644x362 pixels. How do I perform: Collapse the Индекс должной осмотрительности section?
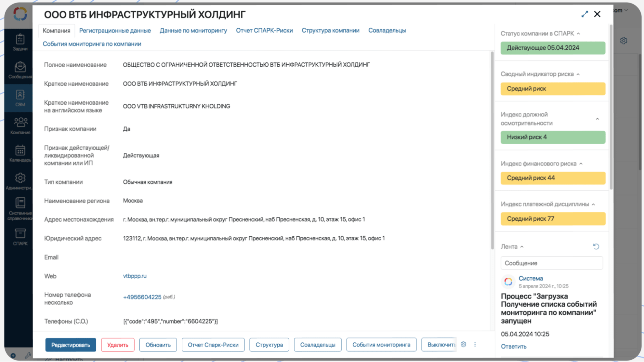click(x=597, y=119)
